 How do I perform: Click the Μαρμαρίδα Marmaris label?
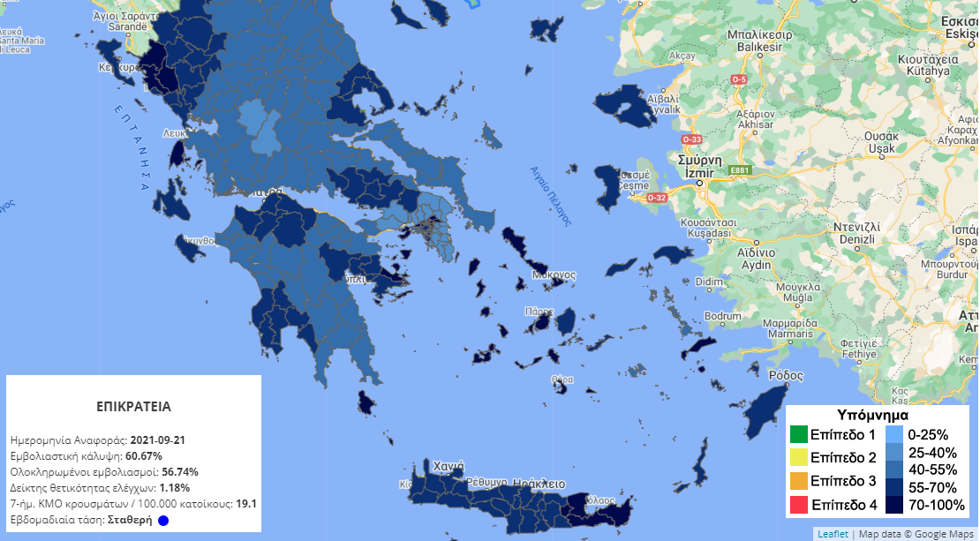point(790,328)
